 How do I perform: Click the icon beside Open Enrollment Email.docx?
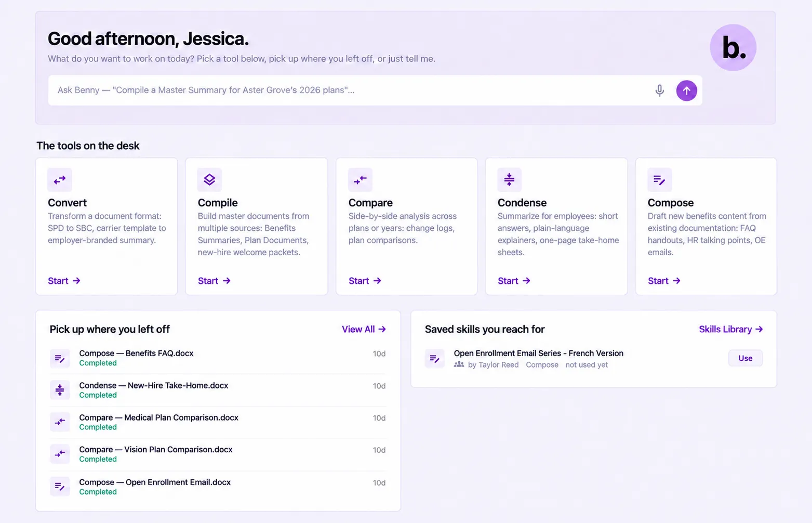(x=60, y=487)
